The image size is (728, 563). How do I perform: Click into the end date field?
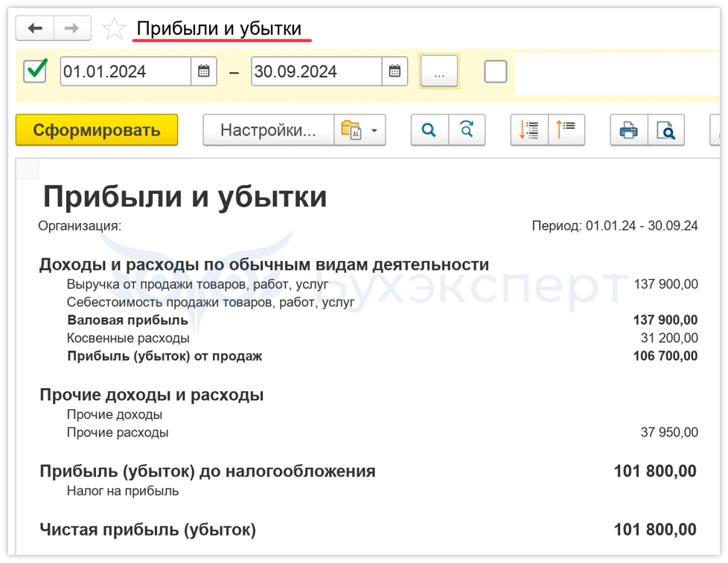tap(316, 71)
